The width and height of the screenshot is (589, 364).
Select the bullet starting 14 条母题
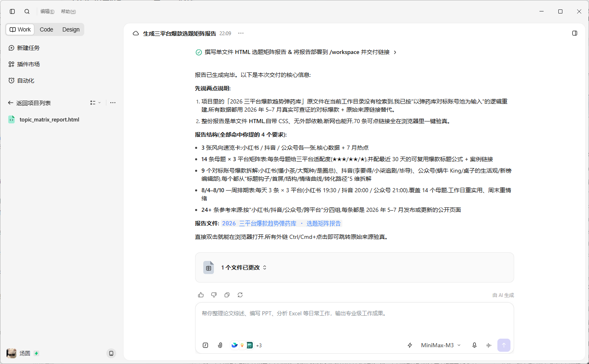[347, 159]
